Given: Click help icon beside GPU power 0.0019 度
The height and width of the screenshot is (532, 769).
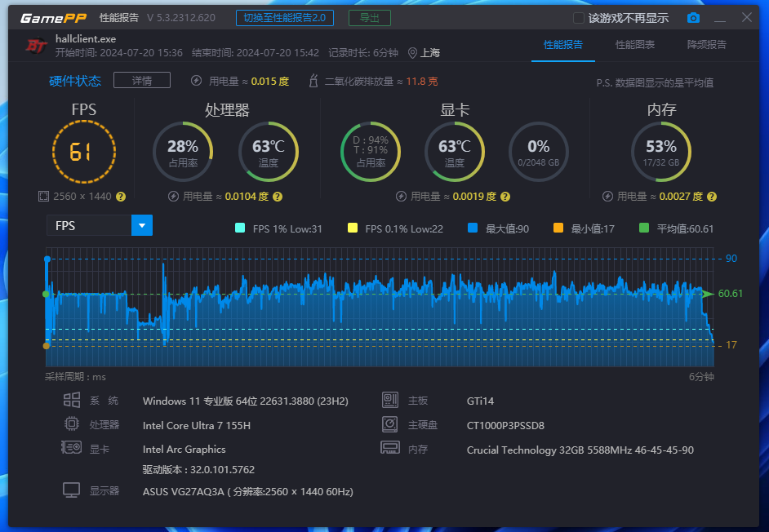Looking at the screenshot, I should (x=505, y=197).
